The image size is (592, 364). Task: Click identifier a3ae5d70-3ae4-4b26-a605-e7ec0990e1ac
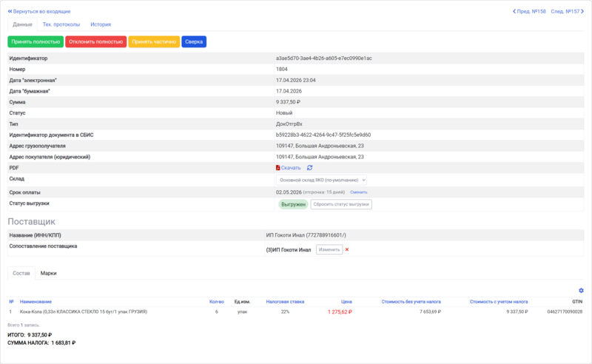coord(324,58)
